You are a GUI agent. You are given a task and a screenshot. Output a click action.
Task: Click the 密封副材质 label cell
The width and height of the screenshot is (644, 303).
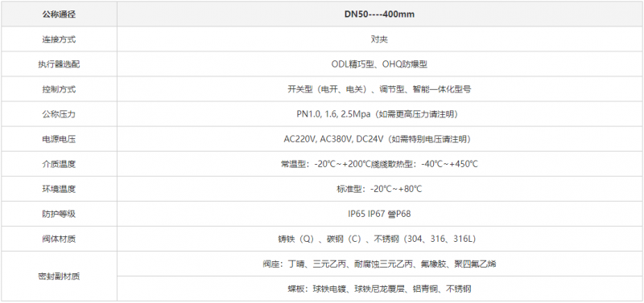(59, 276)
